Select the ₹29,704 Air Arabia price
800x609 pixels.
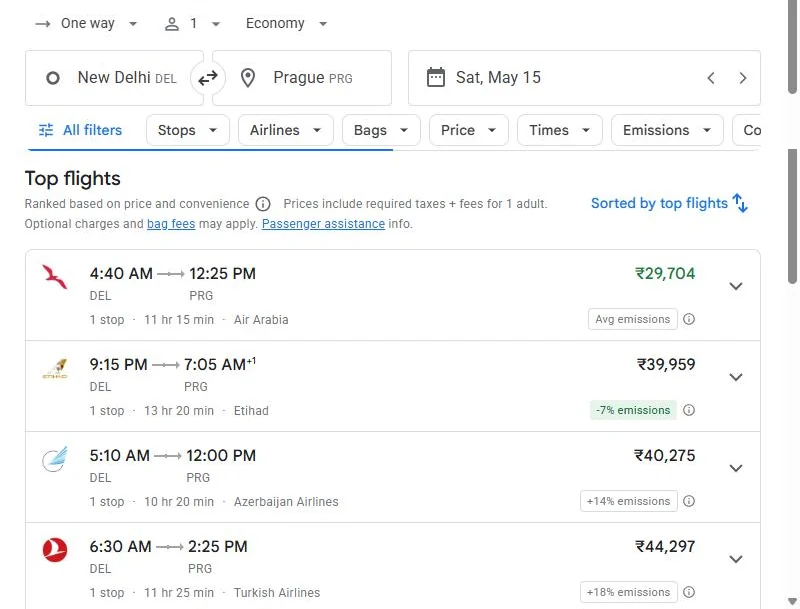point(665,274)
